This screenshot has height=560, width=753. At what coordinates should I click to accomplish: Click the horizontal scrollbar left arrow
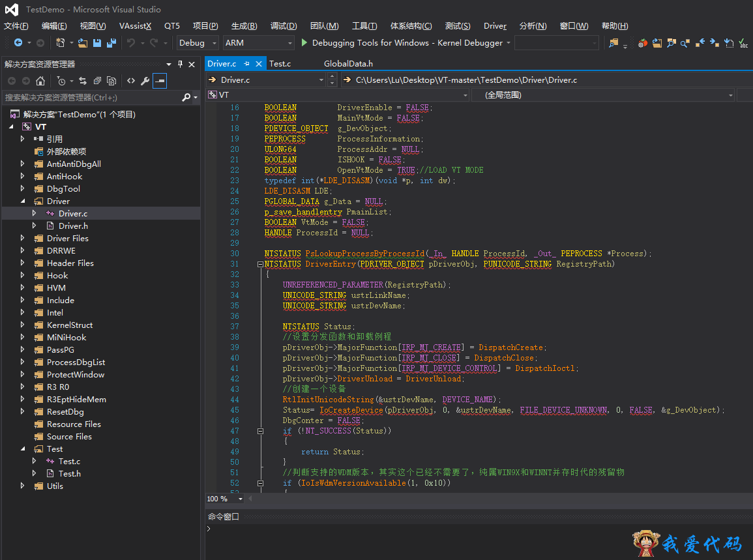tap(250, 499)
